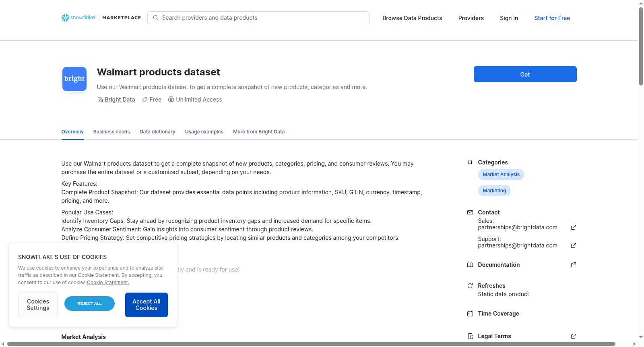Open Legal Terms external link icon

pyautogui.click(x=574, y=336)
